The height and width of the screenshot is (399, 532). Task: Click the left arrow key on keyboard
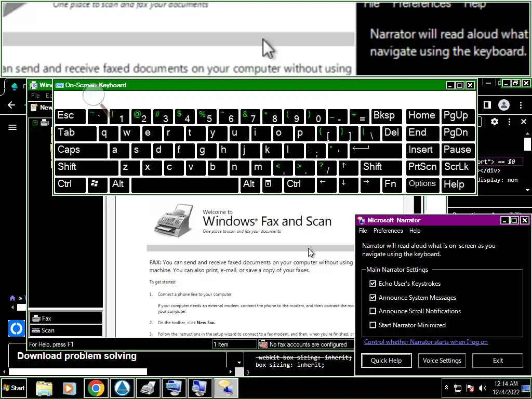pyautogui.click(x=326, y=184)
